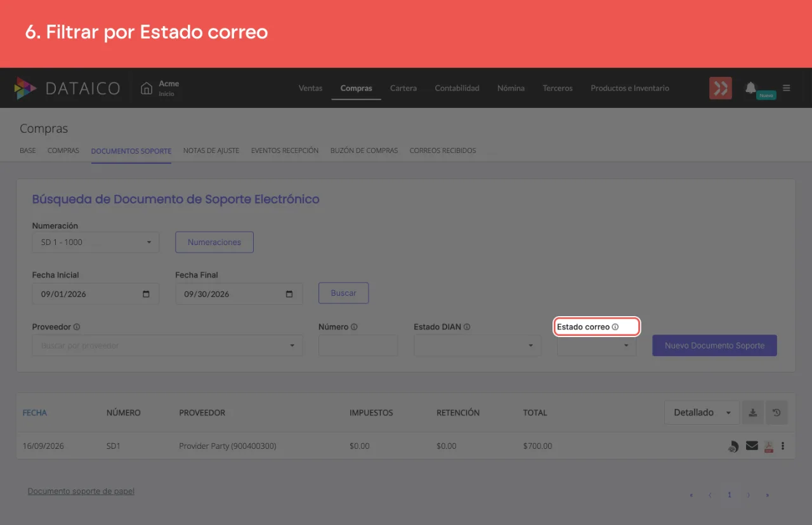Open the notifications bell

click(x=750, y=88)
